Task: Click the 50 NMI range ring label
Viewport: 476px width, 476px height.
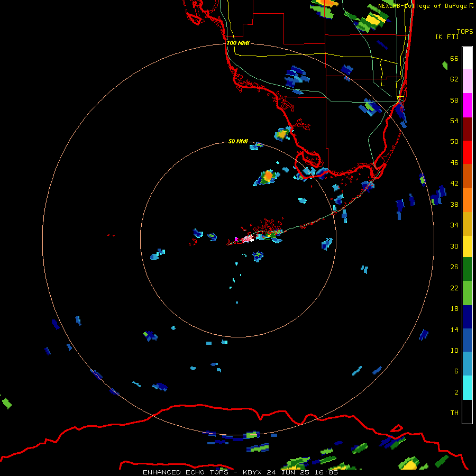Action: tap(238, 141)
